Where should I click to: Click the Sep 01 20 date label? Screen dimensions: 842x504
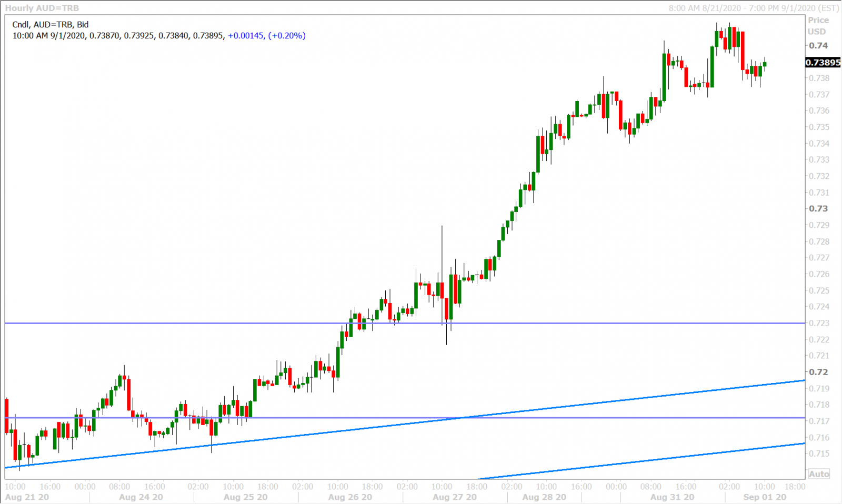click(x=765, y=497)
